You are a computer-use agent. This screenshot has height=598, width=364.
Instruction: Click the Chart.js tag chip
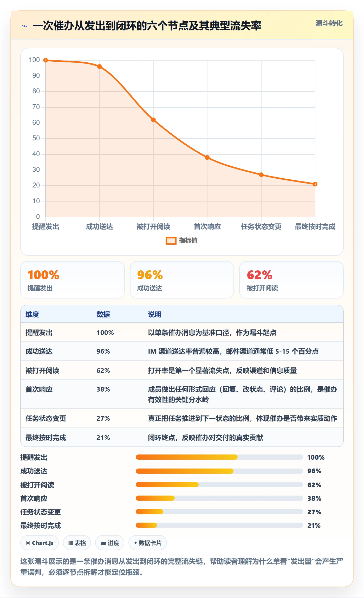click(x=40, y=543)
